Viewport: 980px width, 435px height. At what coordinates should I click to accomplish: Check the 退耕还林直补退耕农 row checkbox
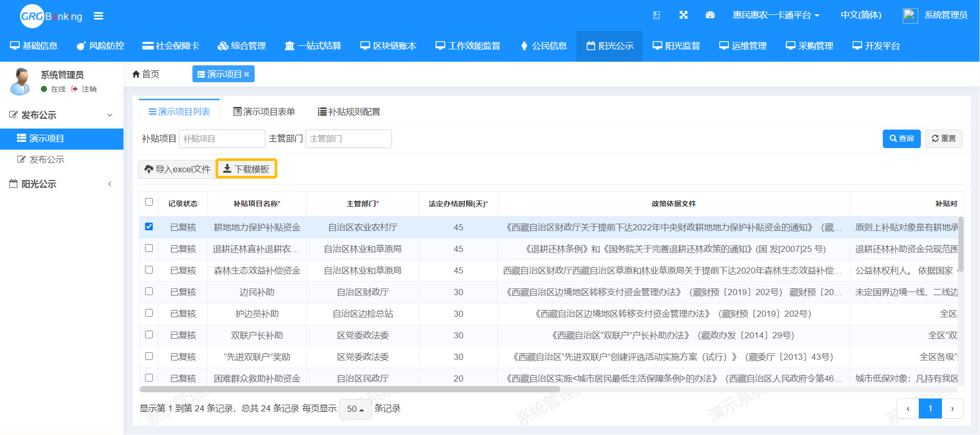pos(149,248)
